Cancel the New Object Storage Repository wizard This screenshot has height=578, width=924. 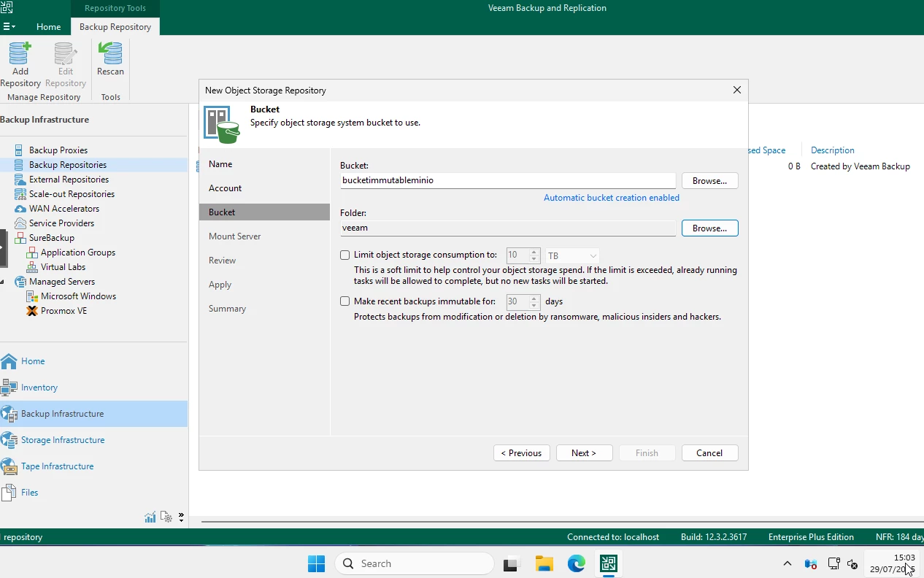click(709, 452)
